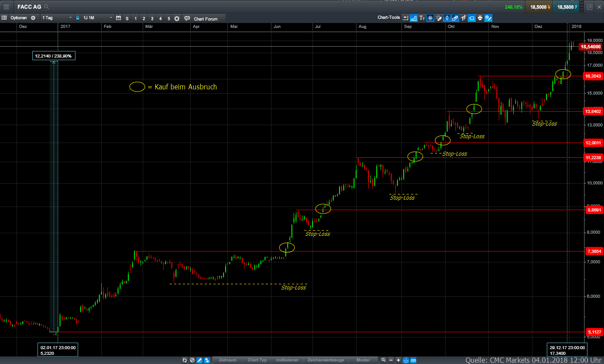The image size is (604, 364).
Task: Click the 240,18% performance value
Action: 513,7
